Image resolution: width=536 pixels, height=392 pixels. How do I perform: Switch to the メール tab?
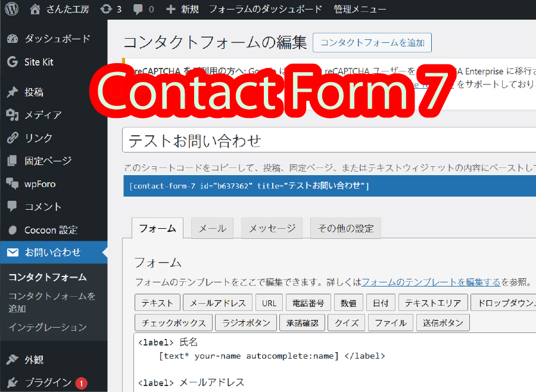click(x=212, y=228)
